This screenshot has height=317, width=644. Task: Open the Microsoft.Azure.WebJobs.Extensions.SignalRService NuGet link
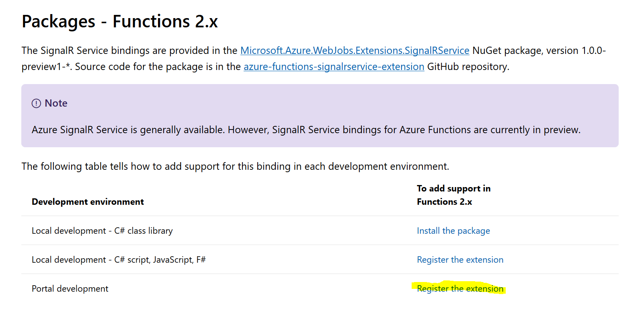click(x=355, y=51)
